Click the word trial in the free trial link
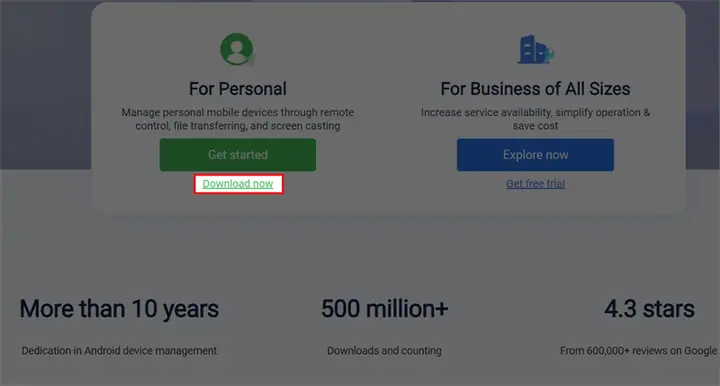Screen dimensions: 720x386 [556, 184]
